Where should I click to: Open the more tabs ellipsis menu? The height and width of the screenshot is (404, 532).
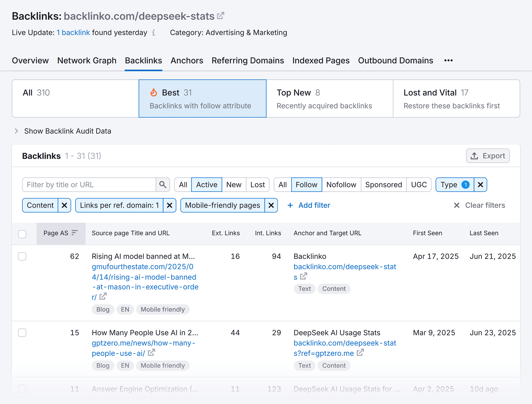pyautogui.click(x=448, y=60)
